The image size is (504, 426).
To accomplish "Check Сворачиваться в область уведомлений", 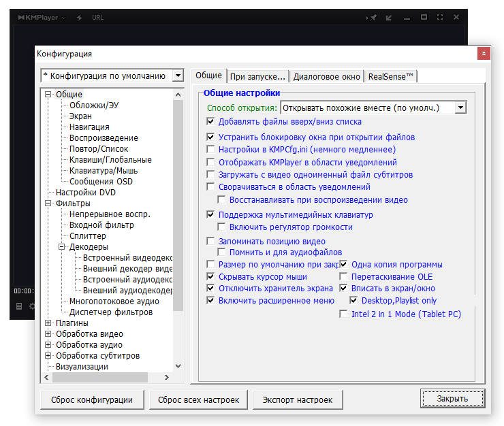I will [210, 186].
